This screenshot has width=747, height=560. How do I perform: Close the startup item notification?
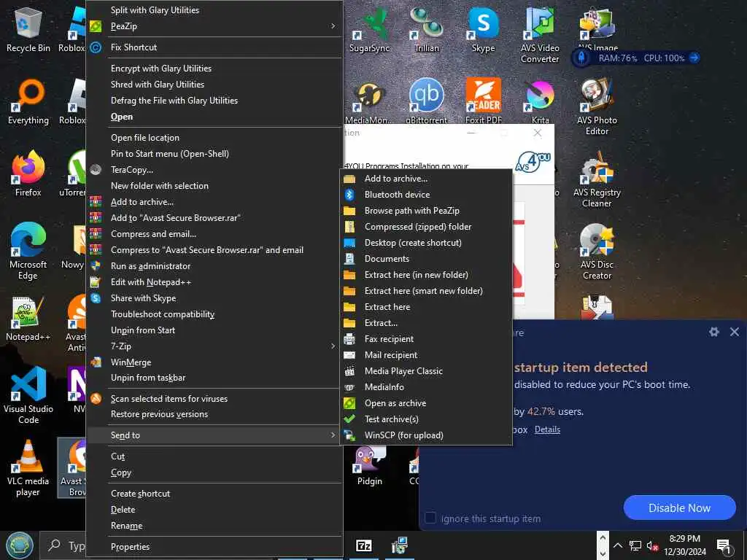(735, 332)
